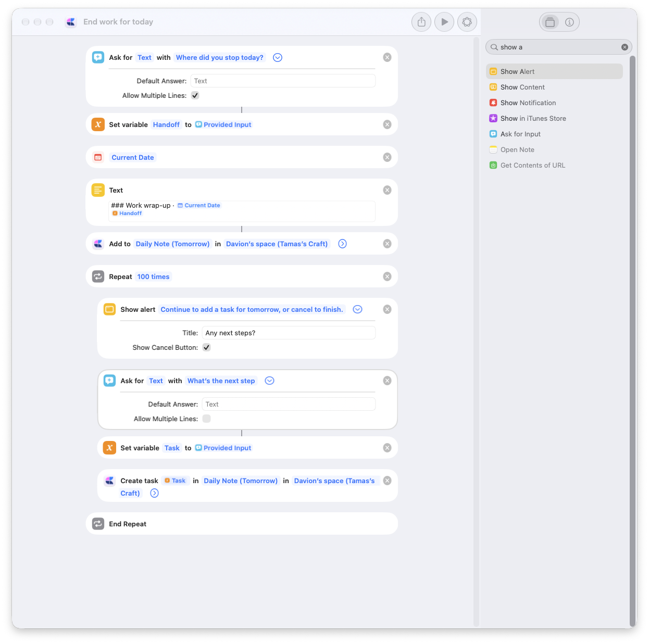
Task: Click the workflow editor vertical scrollbar
Action: click(476, 332)
